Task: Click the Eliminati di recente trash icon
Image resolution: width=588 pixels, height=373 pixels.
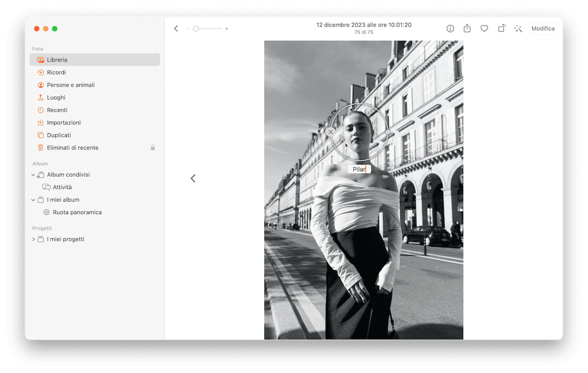Action: pos(41,148)
